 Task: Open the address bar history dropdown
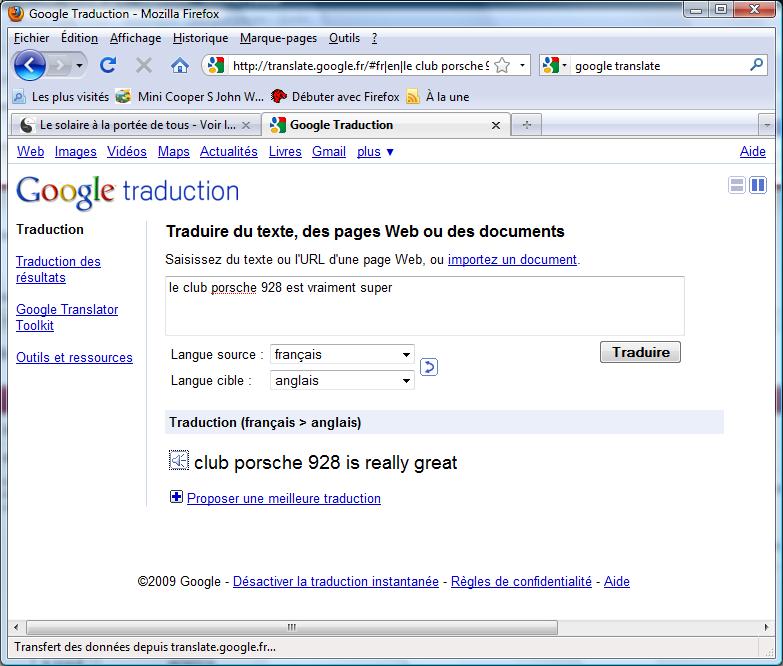(522, 65)
